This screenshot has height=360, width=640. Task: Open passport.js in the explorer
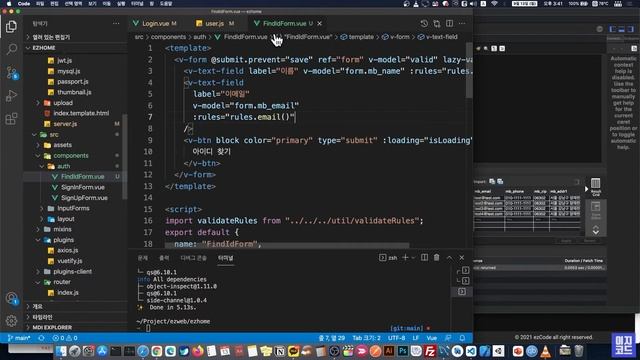tap(73, 82)
